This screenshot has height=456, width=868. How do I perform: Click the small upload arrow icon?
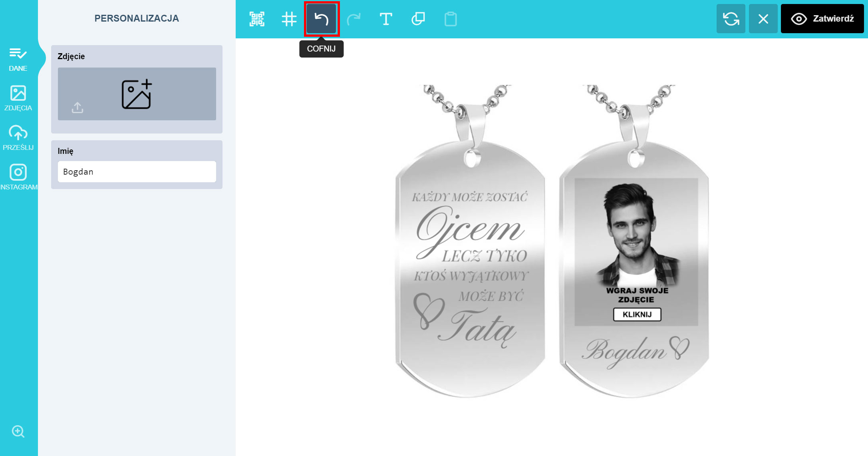click(x=77, y=108)
